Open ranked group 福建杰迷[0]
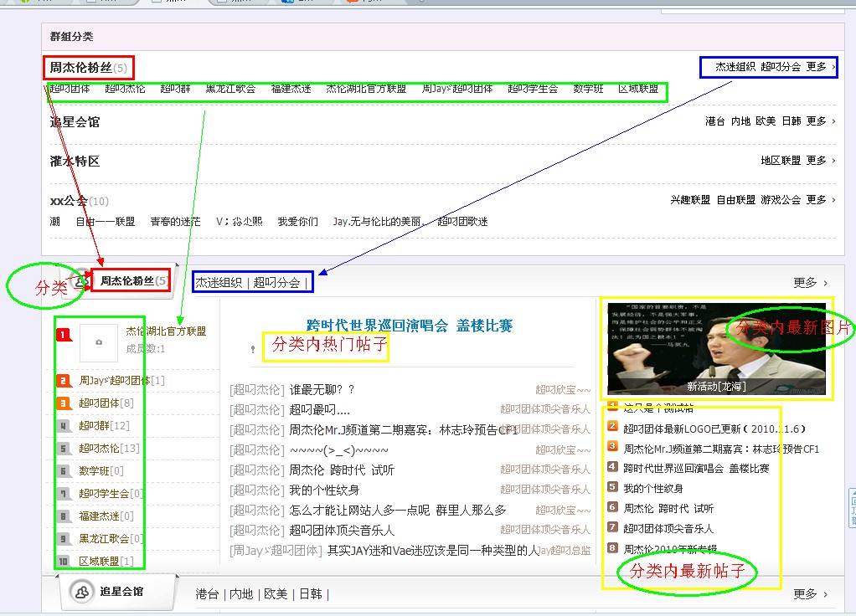 [106, 516]
